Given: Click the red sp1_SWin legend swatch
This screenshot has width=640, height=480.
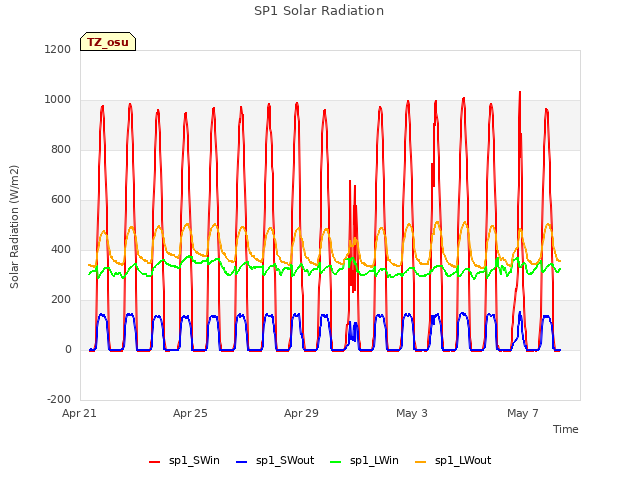Looking at the screenshot, I should click(154, 462).
